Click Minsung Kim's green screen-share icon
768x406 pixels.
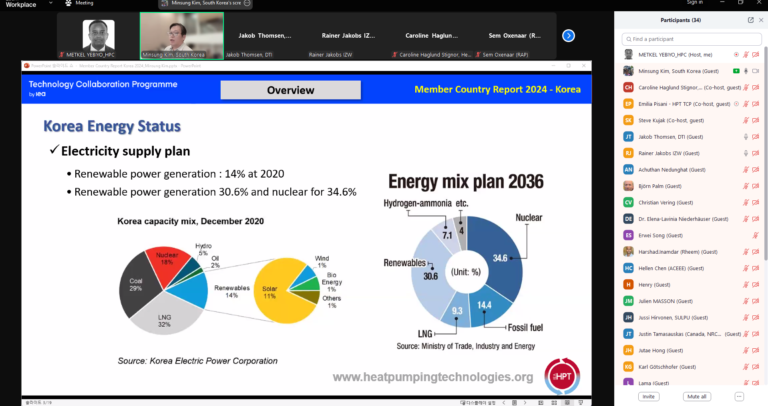click(736, 71)
